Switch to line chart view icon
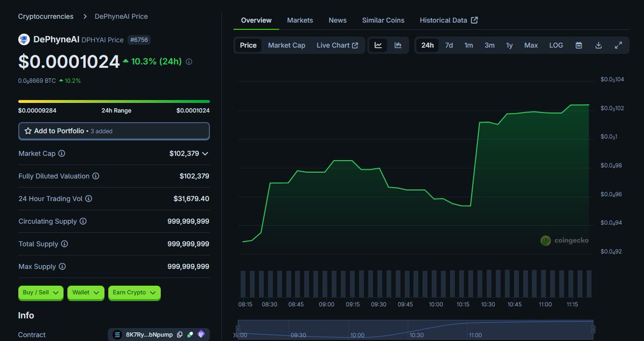This screenshot has width=644, height=341. coord(378,45)
